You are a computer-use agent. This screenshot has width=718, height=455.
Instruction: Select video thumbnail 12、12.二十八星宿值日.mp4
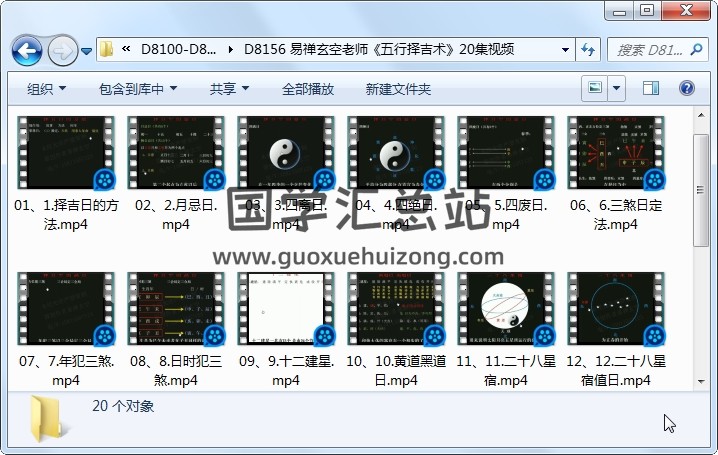pyautogui.click(x=615, y=309)
